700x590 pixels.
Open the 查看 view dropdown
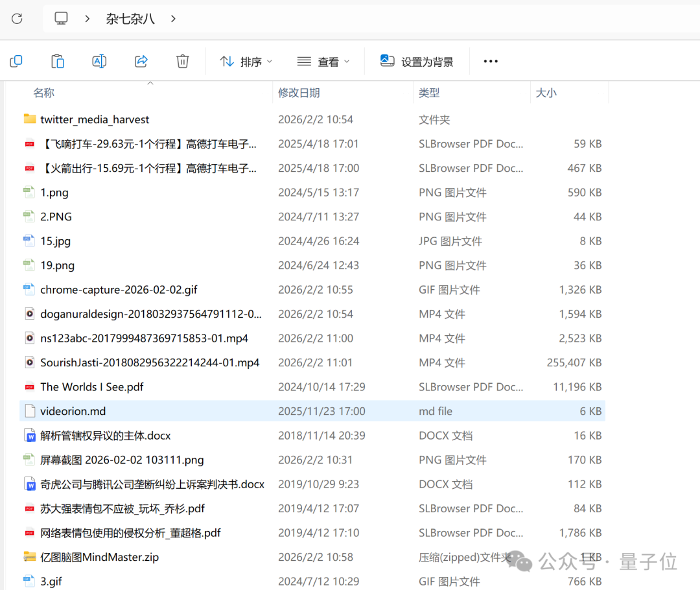(323, 62)
